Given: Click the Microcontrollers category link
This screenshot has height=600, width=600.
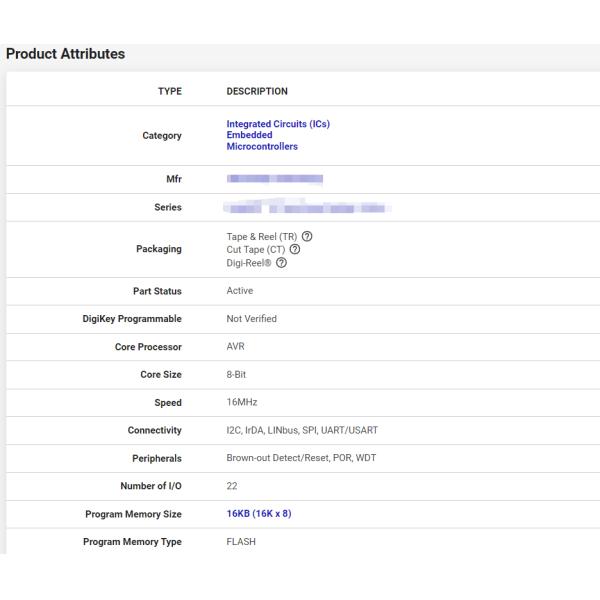Looking at the screenshot, I should click(x=262, y=146).
